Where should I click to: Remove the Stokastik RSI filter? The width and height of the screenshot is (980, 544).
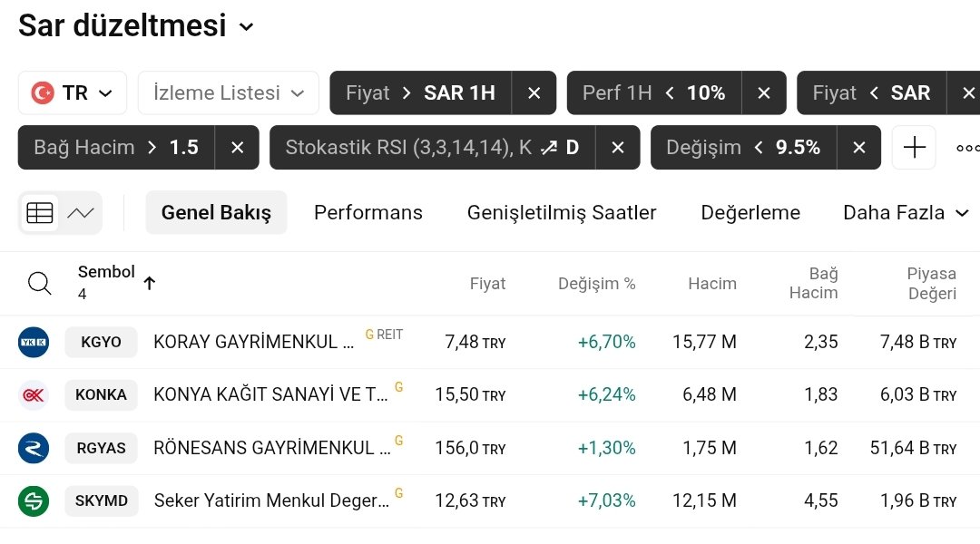(x=617, y=148)
